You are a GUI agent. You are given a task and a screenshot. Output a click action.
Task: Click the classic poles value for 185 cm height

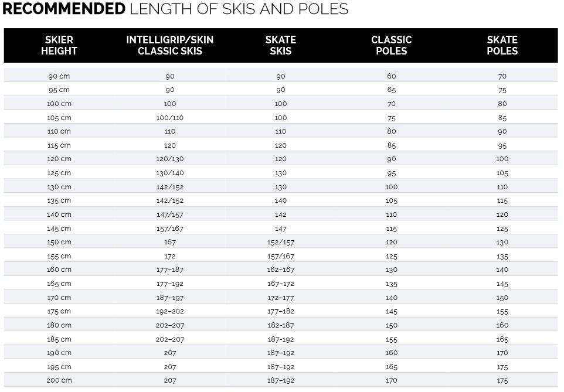391,339
